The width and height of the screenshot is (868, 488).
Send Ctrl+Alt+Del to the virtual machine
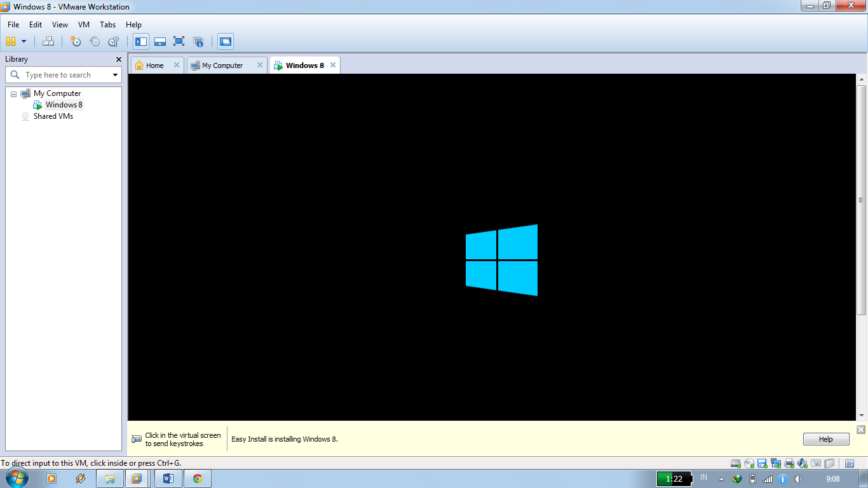coord(48,41)
